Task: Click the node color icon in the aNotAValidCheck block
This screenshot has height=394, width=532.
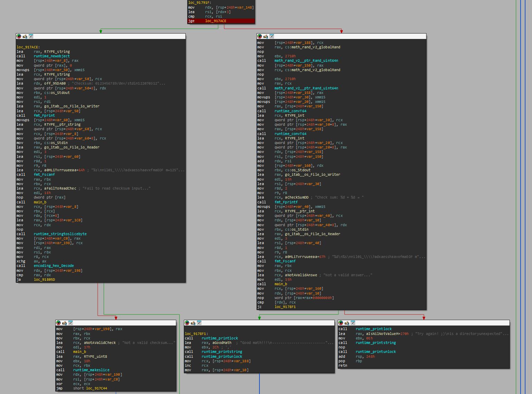Action: pos(58,323)
